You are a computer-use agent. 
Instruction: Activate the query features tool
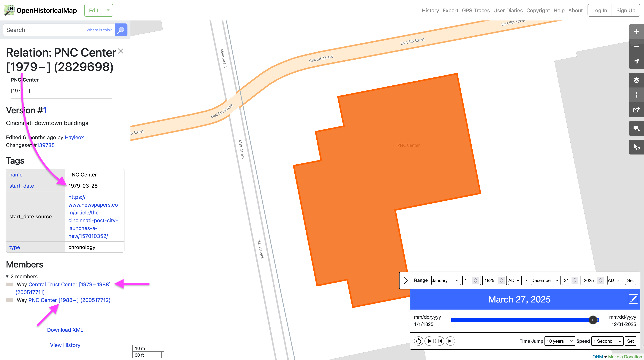click(x=637, y=147)
